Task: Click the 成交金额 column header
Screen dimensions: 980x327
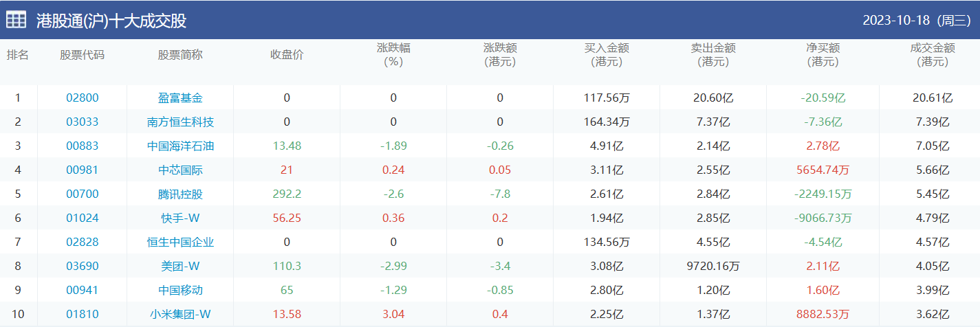Action: (x=933, y=55)
